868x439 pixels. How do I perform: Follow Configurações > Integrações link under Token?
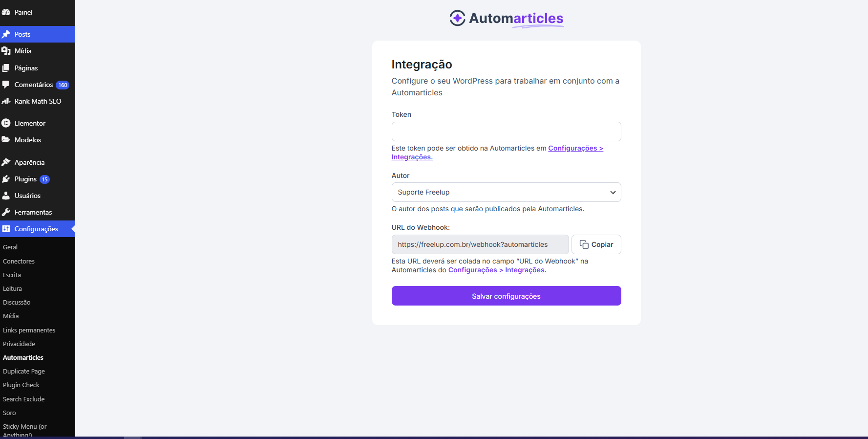click(497, 153)
